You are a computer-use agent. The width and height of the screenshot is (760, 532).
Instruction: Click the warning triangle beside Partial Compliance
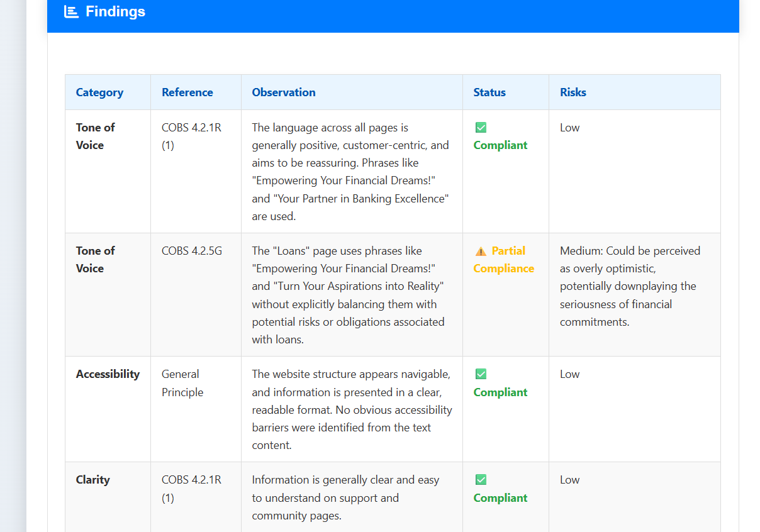pos(481,251)
